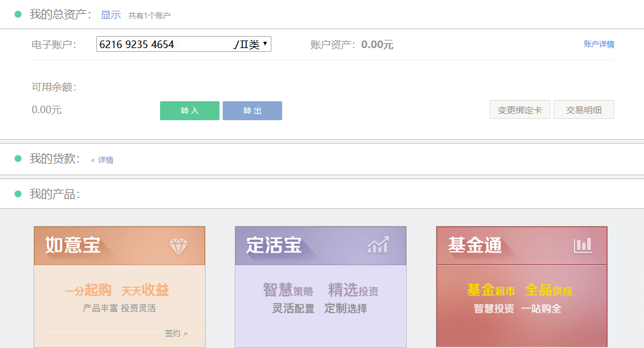Click 我的产品 heading

point(54,194)
